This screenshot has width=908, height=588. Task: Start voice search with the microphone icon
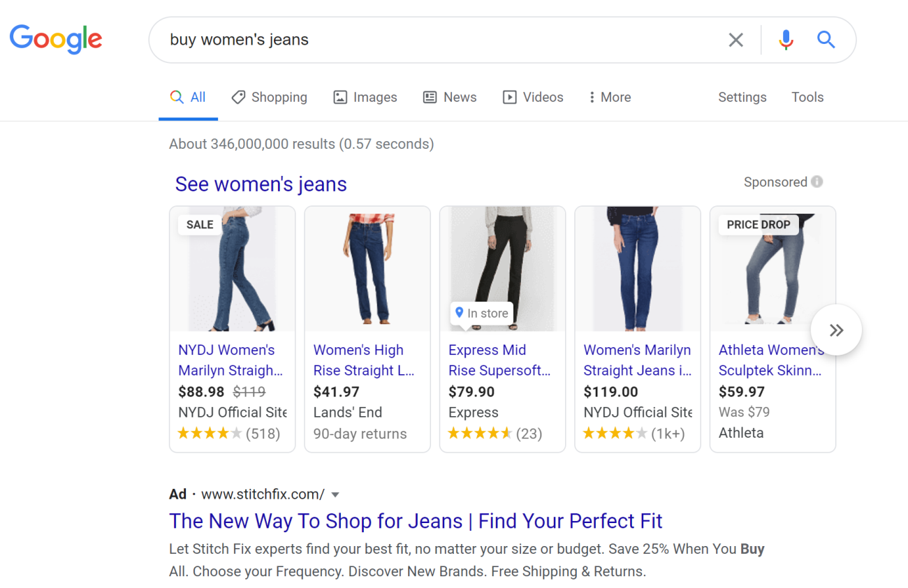click(786, 40)
